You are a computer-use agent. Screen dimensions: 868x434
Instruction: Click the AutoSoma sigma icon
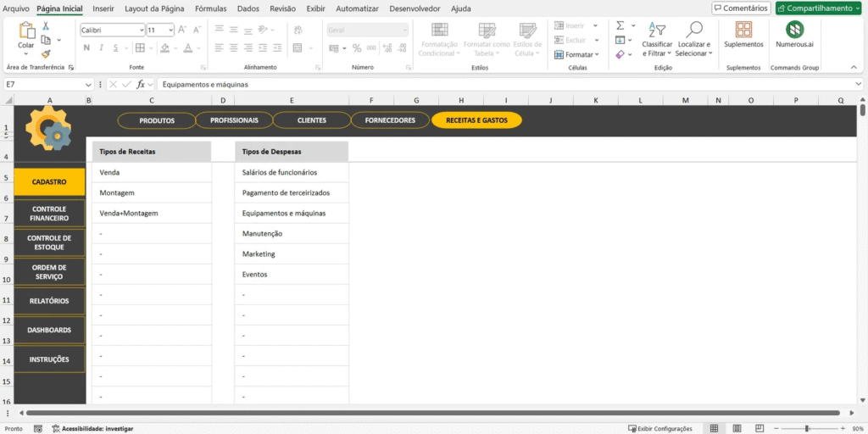(x=620, y=26)
